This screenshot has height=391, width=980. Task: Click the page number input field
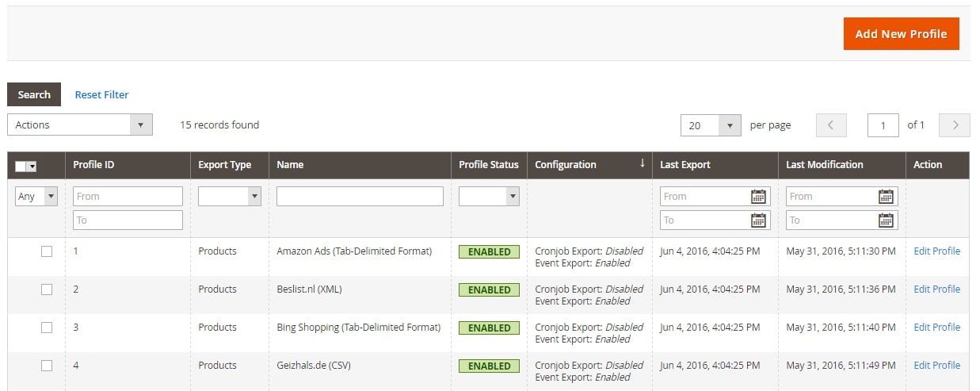tap(883, 125)
